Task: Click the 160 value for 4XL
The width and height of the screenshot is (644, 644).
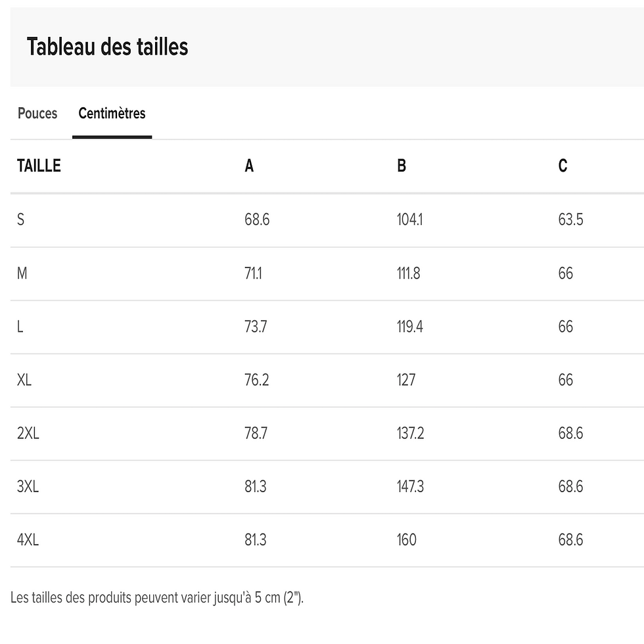Action: 407,540
